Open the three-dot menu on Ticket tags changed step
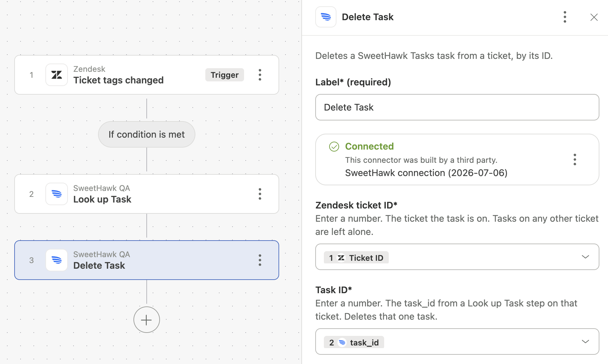The image size is (608, 364). coord(260,75)
